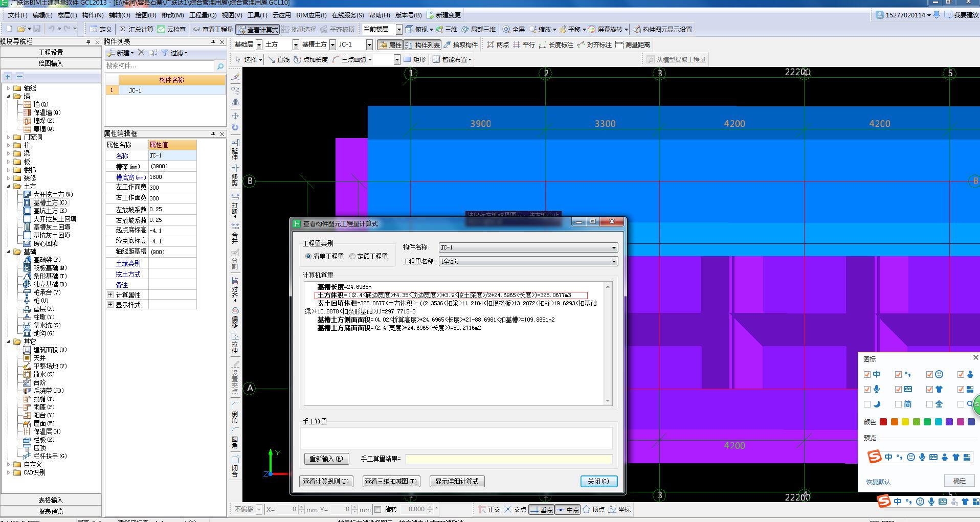The height and width of the screenshot is (522, 980).
Task: Check the moon icon checkbox
Action: click(867, 404)
